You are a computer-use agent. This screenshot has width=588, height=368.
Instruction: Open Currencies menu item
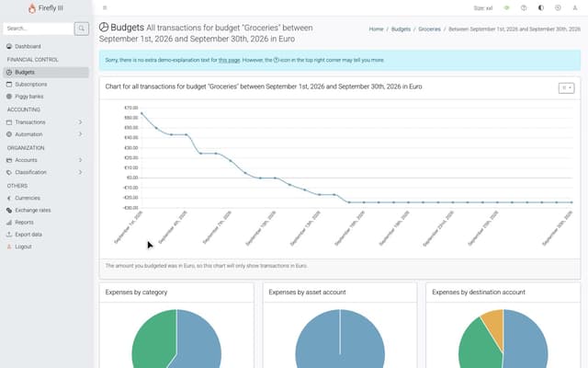click(x=46, y=198)
